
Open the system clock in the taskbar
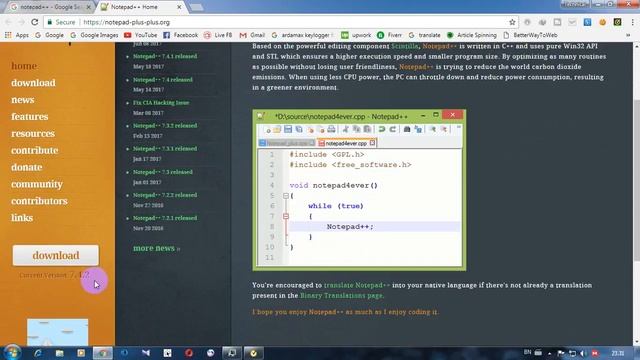click(618, 353)
